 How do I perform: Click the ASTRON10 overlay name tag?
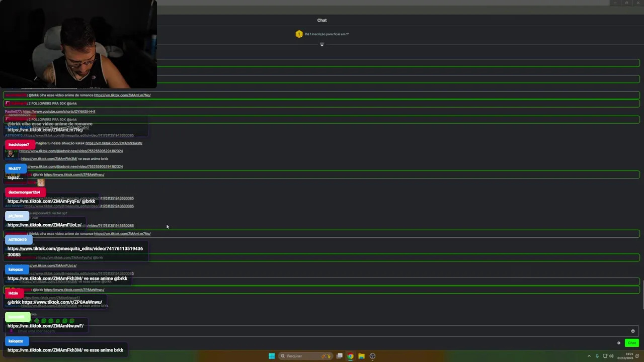tap(18, 240)
